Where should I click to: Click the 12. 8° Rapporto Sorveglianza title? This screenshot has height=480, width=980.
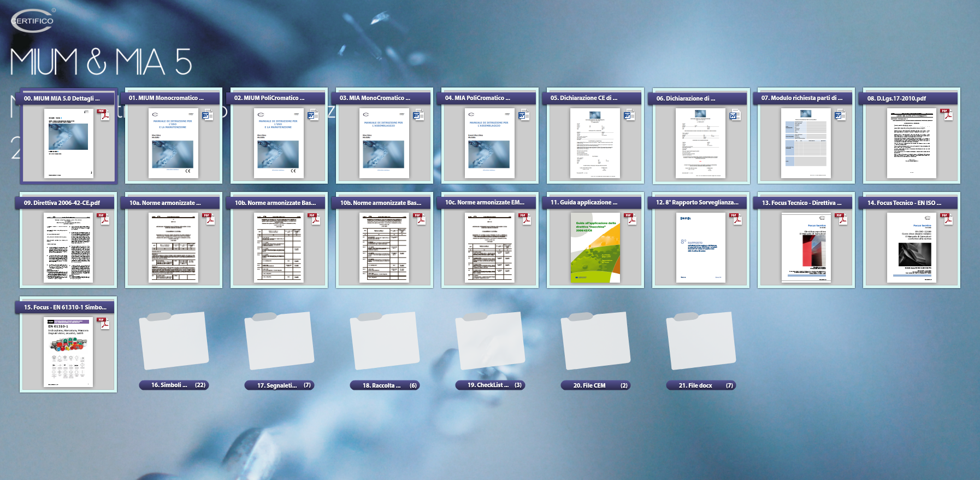pos(697,202)
